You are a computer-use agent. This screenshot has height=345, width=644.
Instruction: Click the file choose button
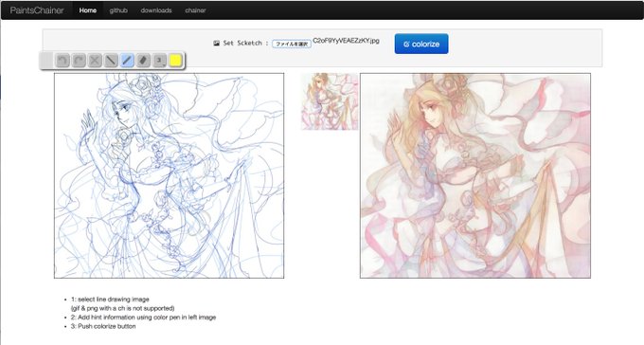pyautogui.click(x=292, y=44)
